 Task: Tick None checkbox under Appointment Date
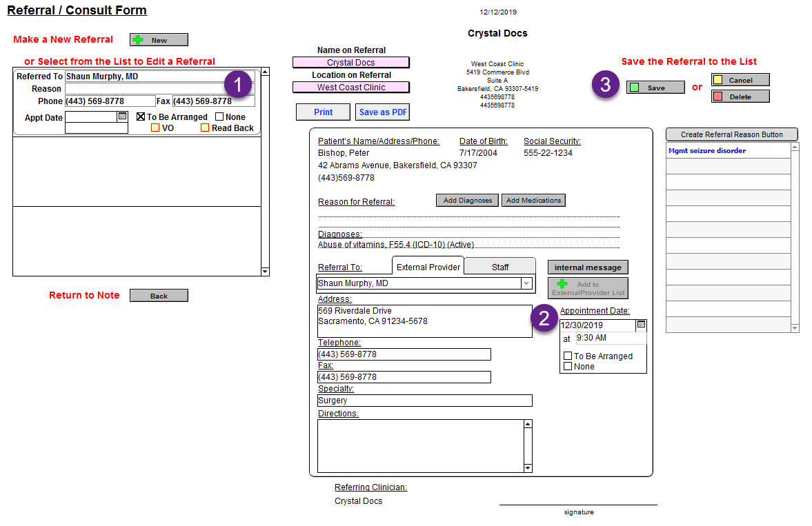[x=568, y=367]
